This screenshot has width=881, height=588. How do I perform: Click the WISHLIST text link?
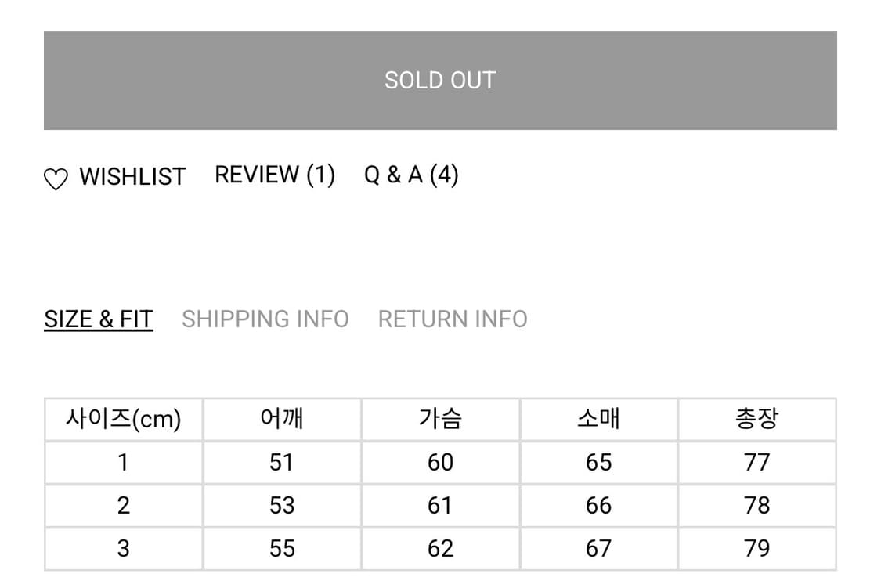(x=132, y=177)
